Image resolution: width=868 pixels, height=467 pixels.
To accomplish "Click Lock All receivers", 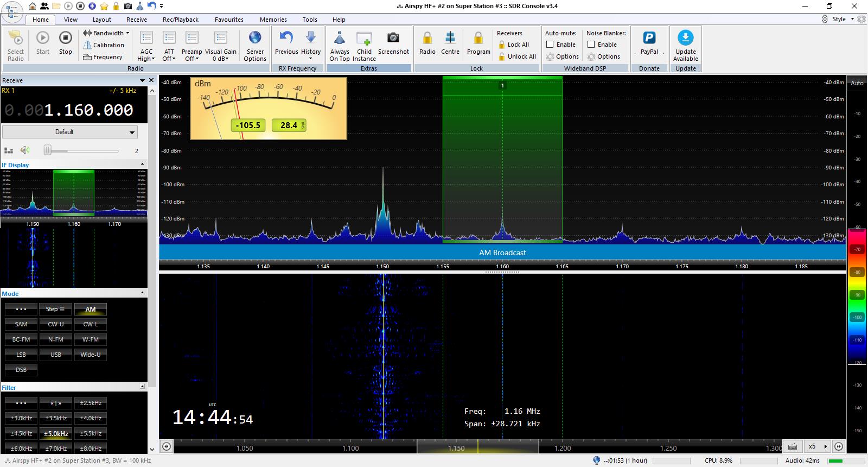I will pos(513,45).
